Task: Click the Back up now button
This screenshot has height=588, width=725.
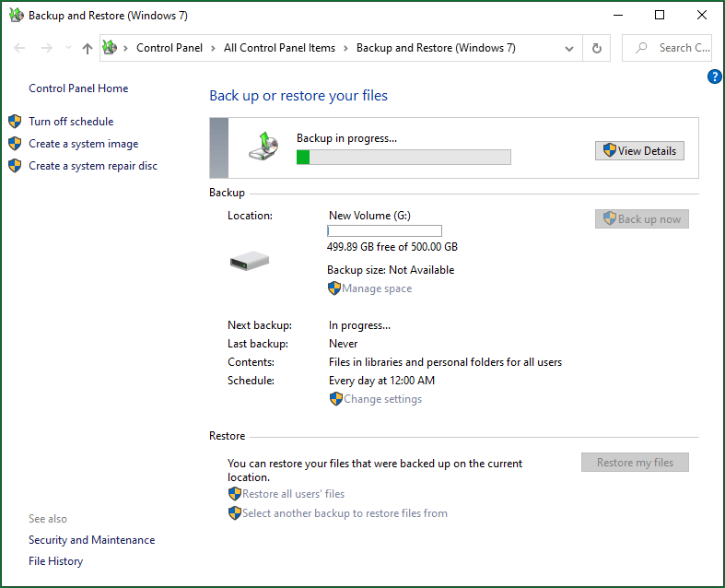Action: (642, 218)
